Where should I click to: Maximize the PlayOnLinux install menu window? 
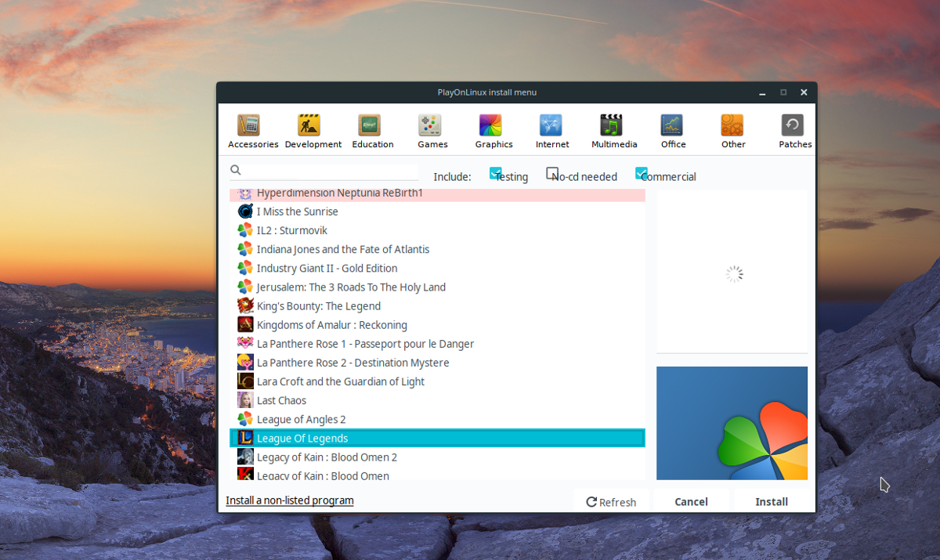[783, 92]
